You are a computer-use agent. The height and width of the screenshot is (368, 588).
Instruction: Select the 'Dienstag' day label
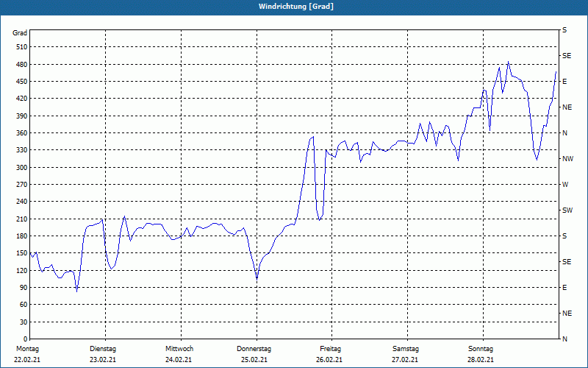tap(103, 349)
